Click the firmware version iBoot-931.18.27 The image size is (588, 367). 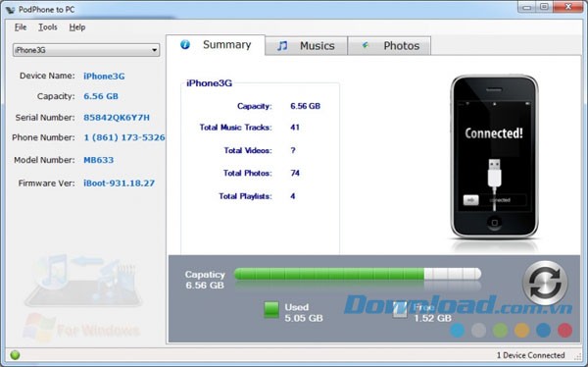pyautogui.click(x=119, y=183)
